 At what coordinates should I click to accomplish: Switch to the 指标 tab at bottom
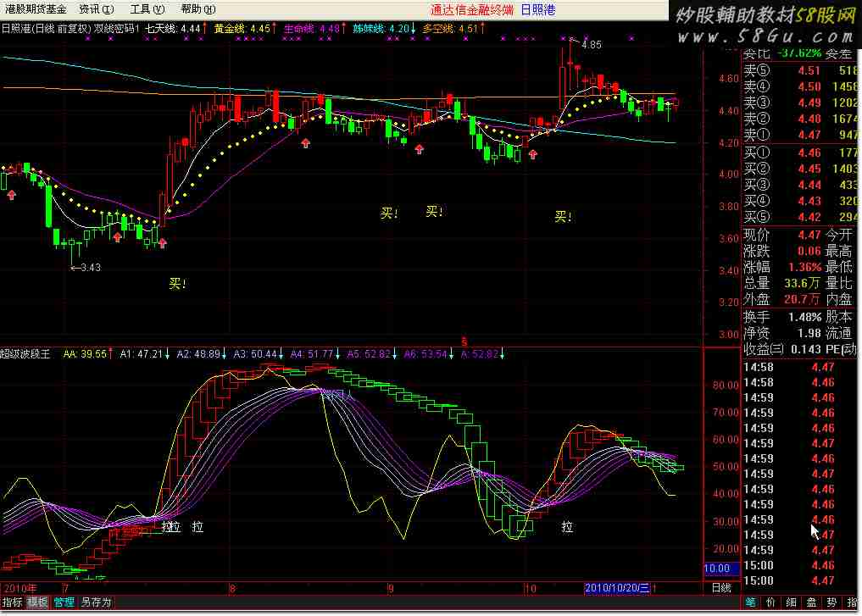(x=13, y=602)
